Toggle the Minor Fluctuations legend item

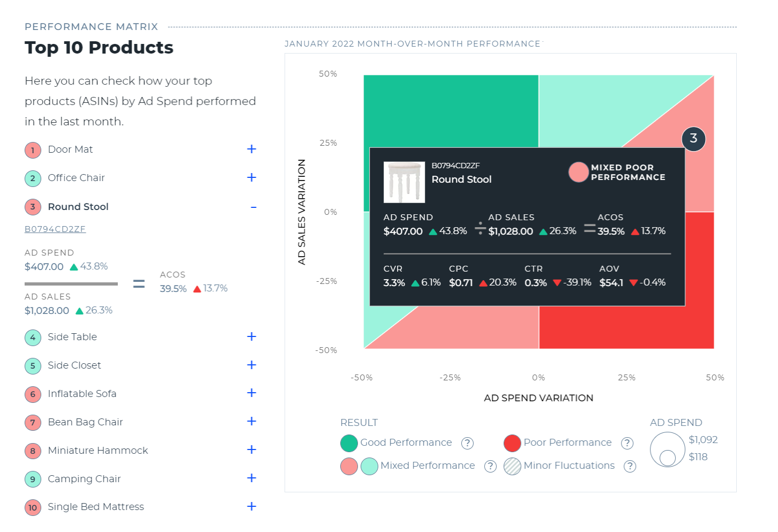click(x=569, y=466)
